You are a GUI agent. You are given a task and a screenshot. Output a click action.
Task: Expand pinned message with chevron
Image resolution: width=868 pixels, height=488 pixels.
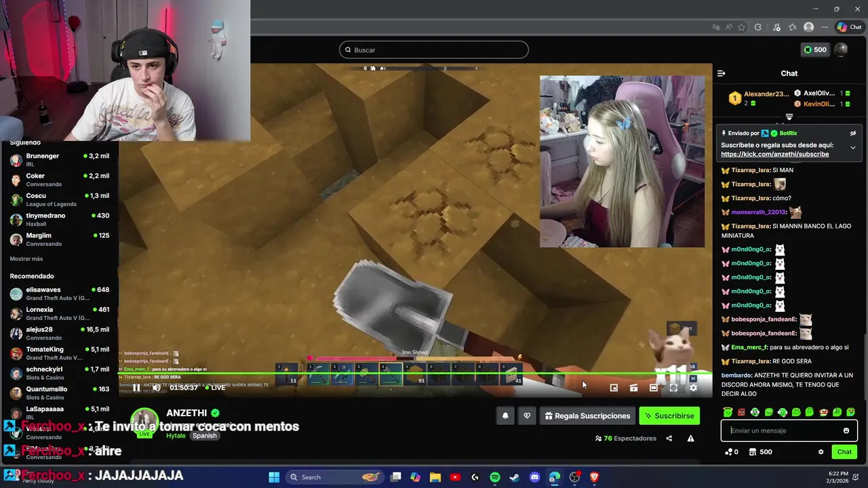(853, 148)
